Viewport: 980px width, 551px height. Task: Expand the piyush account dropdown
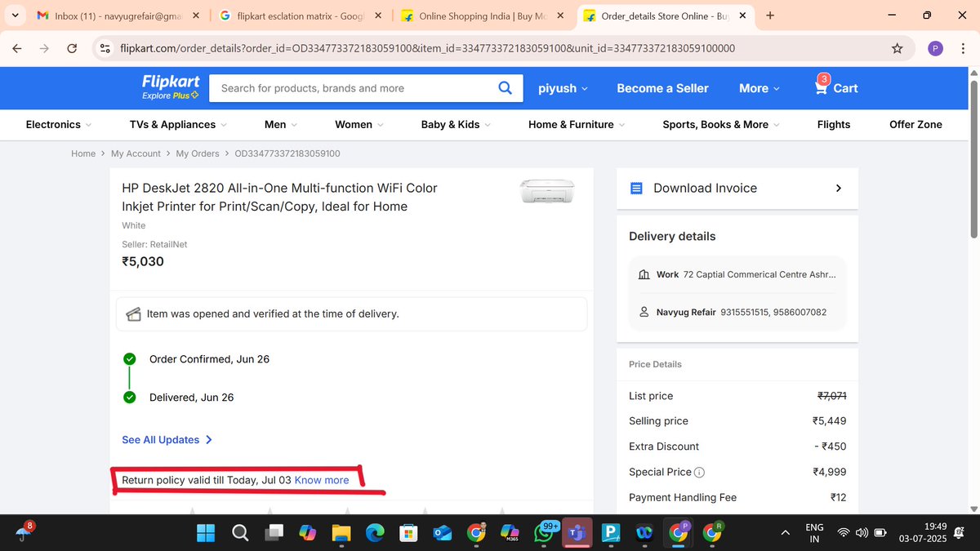point(563,88)
